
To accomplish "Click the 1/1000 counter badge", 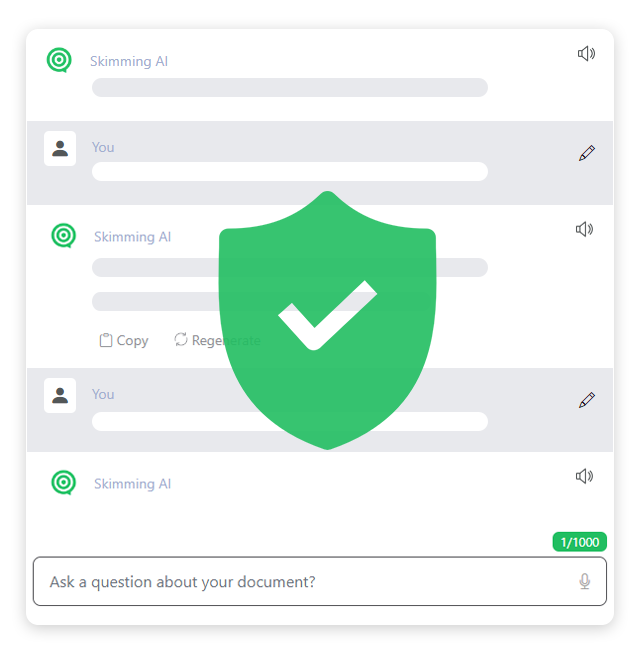I will click(x=579, y=542).
